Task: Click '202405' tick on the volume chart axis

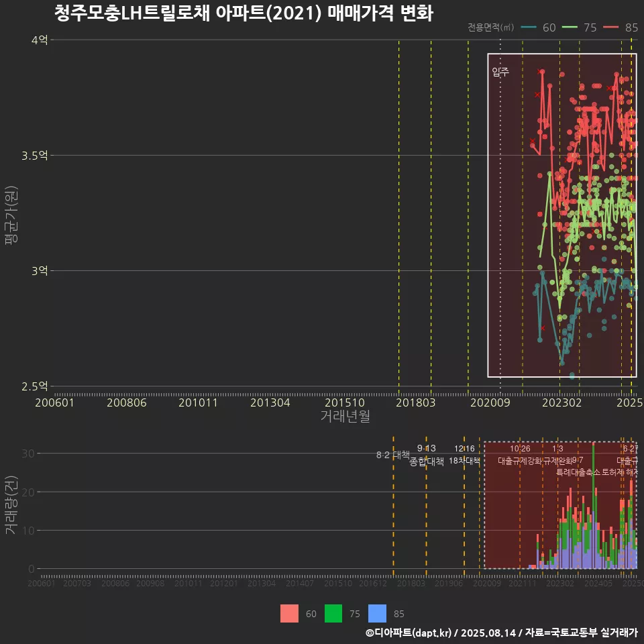Action: pos(598,583)
